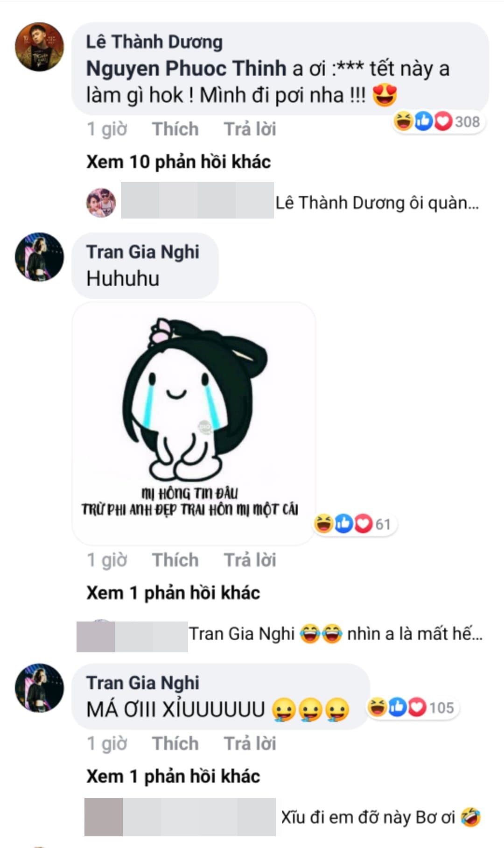This screenshot has width=504, height=848.
Task: Like the Huhuhu sticker comment via Thích
Action: [175, 560]
